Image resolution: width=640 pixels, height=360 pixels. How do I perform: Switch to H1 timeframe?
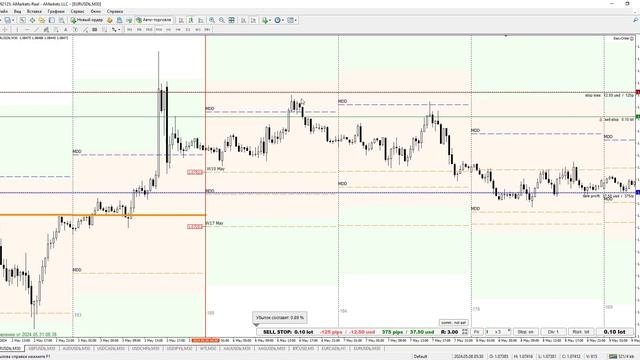click(168, 29)
